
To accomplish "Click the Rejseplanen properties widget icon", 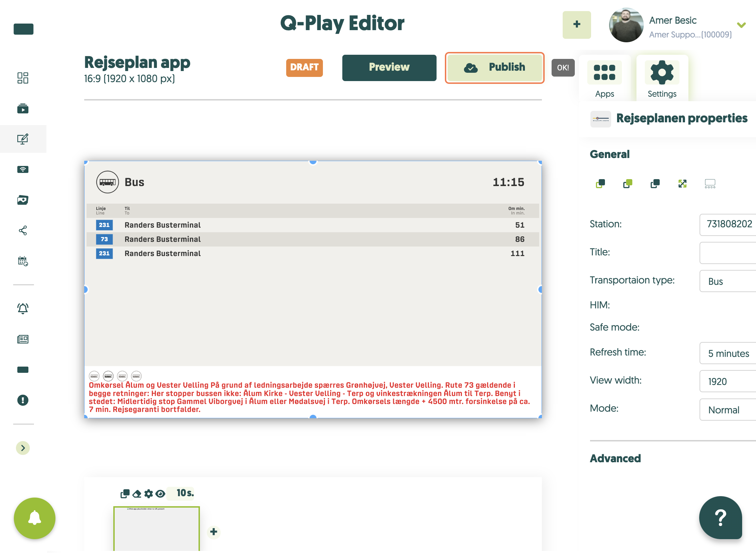I will (x=601, y=119).
